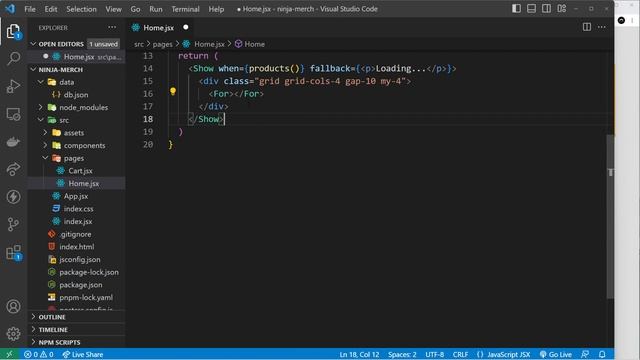Click the Home symbol breadcrumb
This screenshot has width=640, height=360.
(x=250, y=44)
